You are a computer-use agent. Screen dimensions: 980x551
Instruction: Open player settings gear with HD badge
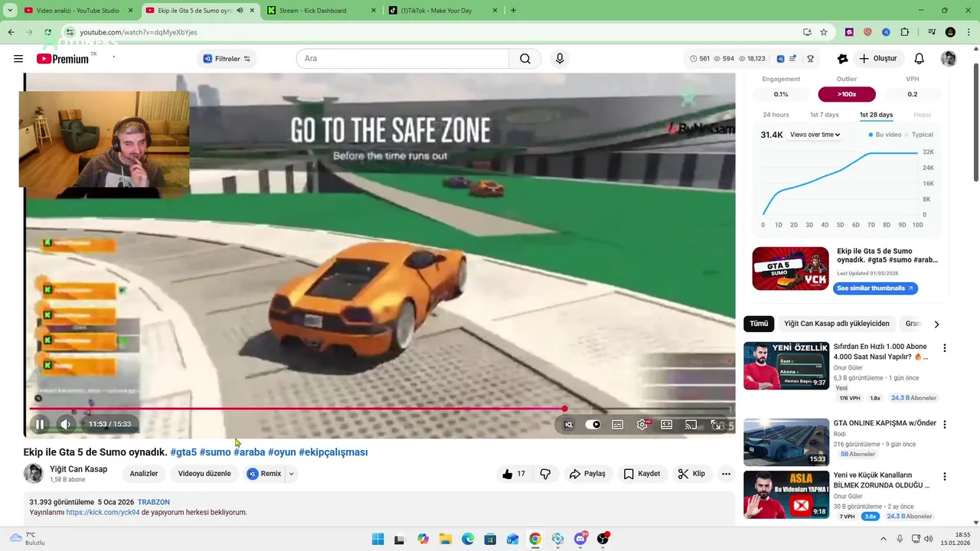click(x=642, y=425)
